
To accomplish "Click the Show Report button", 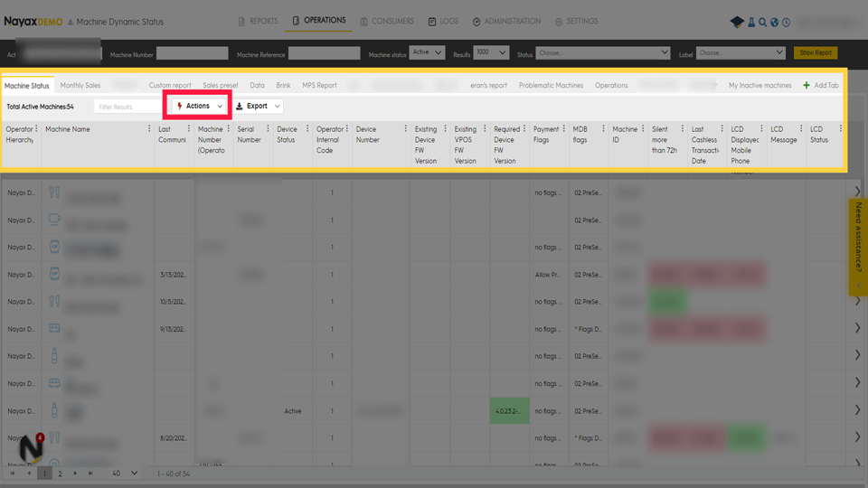I will point(816,52).
